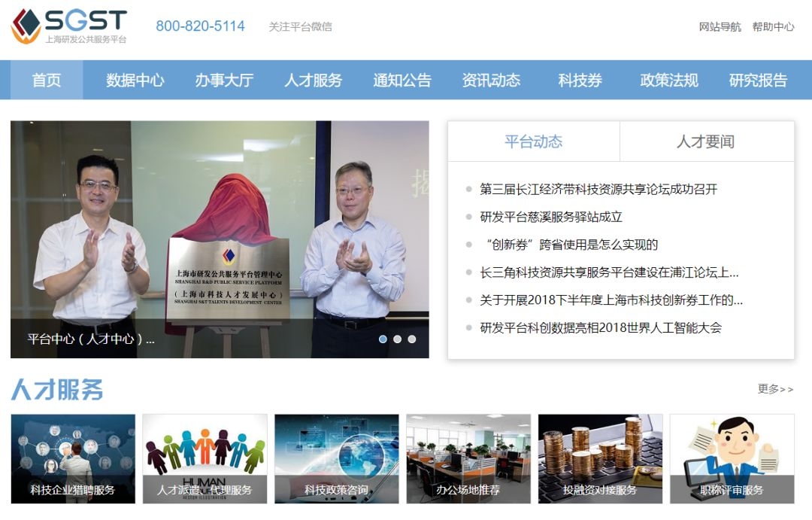Navigate to 资讯动态 menu item
The image size is (812, 520).
(492, 80)
